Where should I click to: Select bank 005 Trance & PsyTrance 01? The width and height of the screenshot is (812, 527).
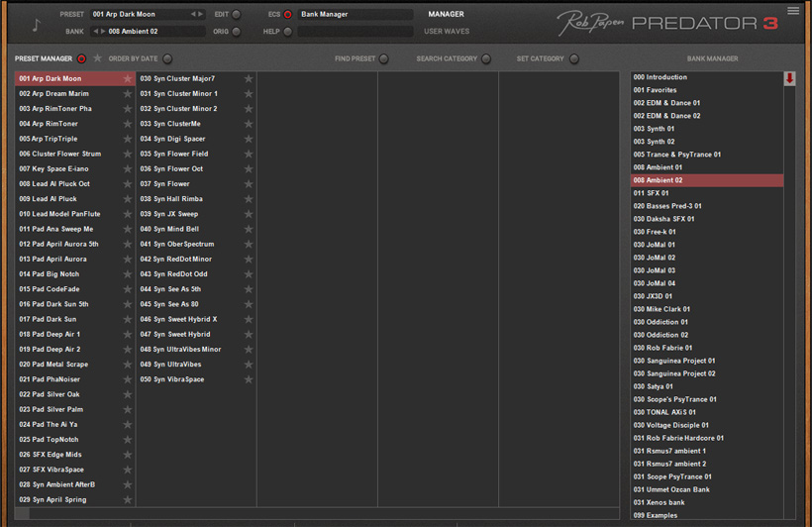[707, 155]
